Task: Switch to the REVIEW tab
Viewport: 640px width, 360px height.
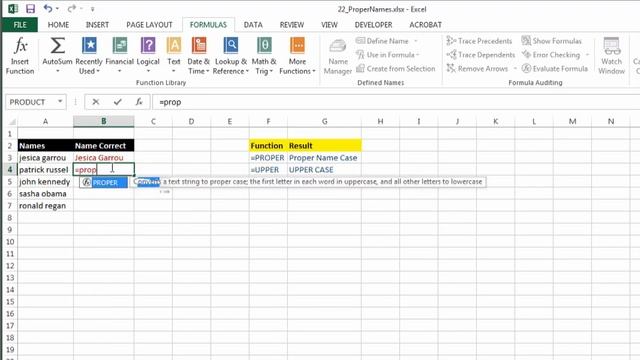Action: click(x=291, y=25)
